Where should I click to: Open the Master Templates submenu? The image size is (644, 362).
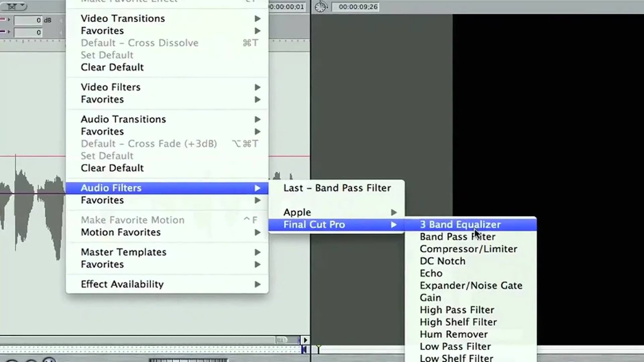click(x=167, y=252)
